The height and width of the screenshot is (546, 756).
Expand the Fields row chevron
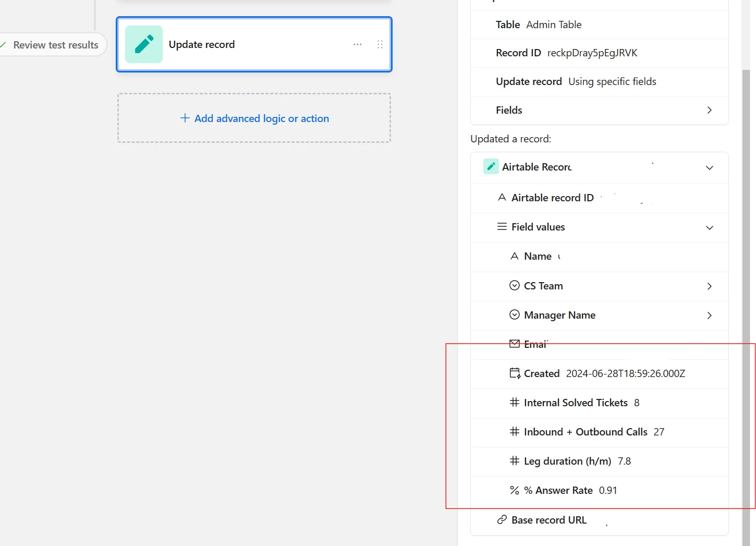pos(709,110)
